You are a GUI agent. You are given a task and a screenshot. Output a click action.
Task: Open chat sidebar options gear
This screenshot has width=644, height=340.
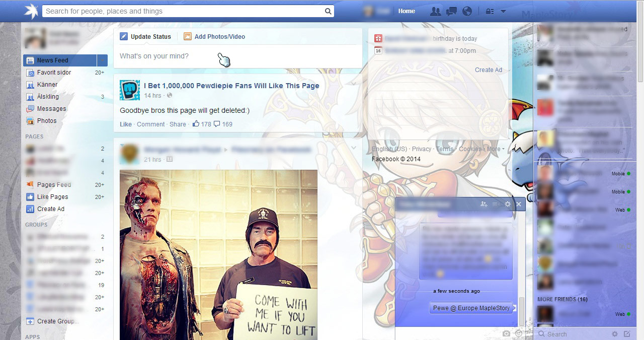click(x=615, y=334)
